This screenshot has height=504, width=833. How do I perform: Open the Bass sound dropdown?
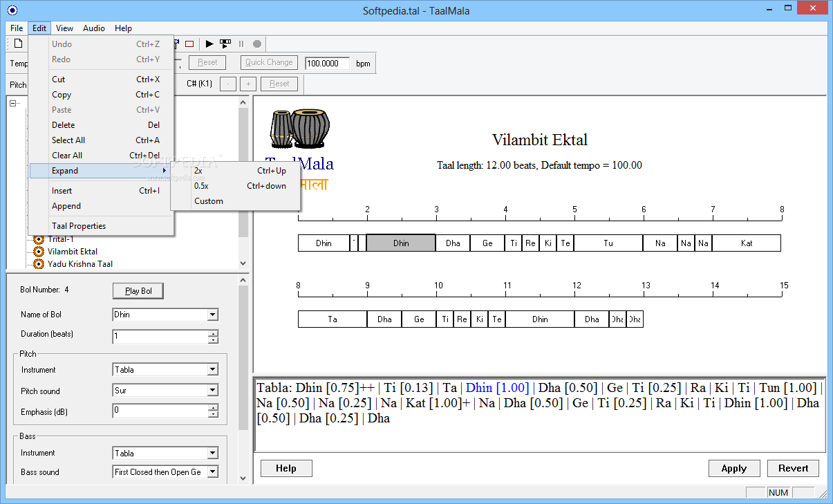tap(212, 472)
